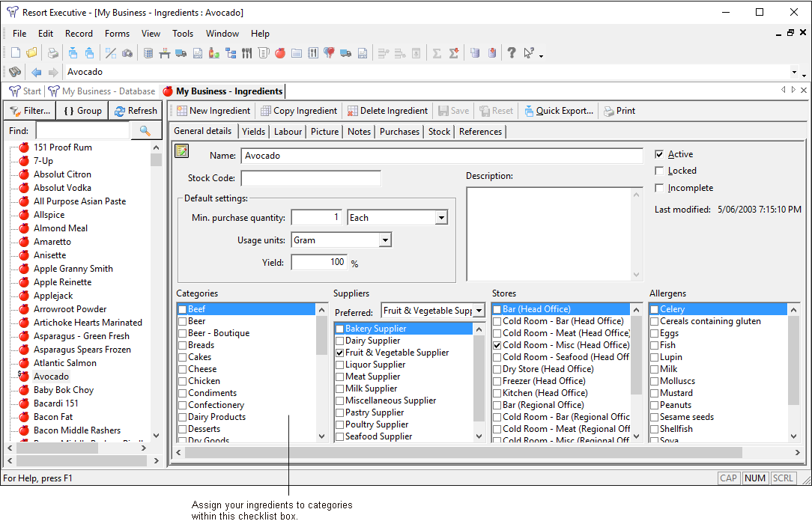This screenshot has height=527, width=812.
Task: Open file using the yellow folder icon
Action: [31, 53]
